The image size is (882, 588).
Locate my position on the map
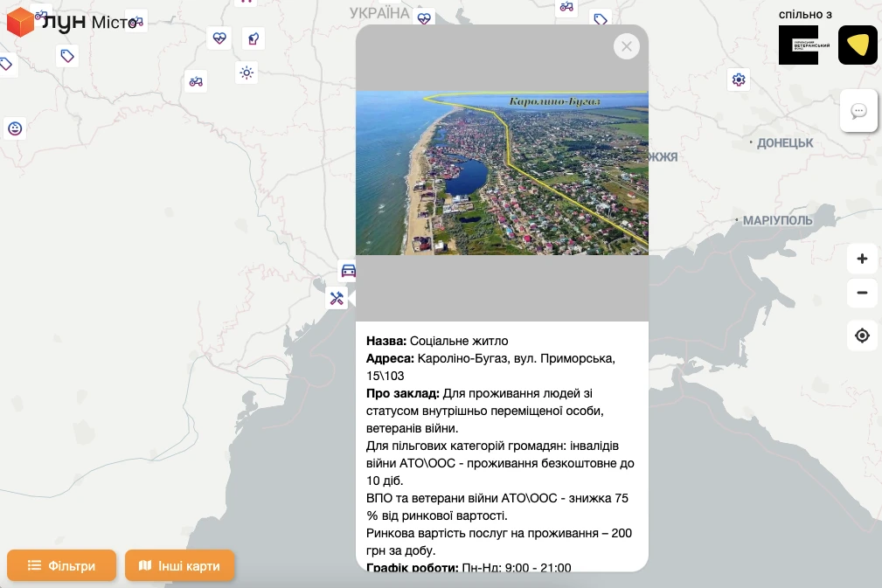tap(862, 336)
